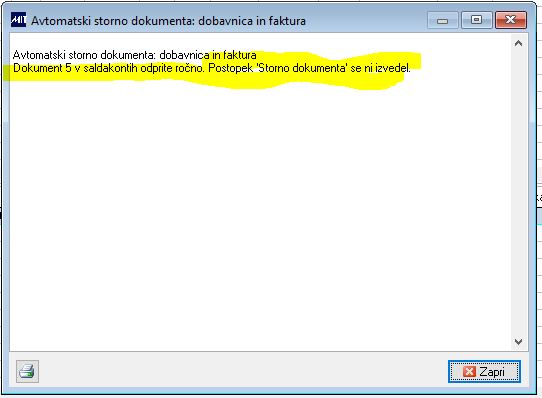Click the scroll down arrow of message area
This screenshot has height=398, width=542.
(x=518, y=342)
